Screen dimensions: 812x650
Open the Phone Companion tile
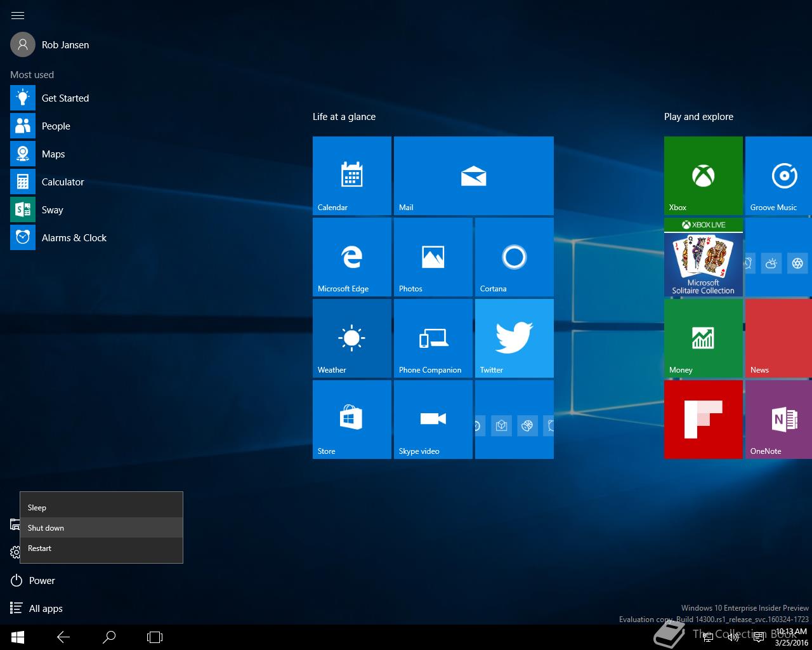coord(433,338)
